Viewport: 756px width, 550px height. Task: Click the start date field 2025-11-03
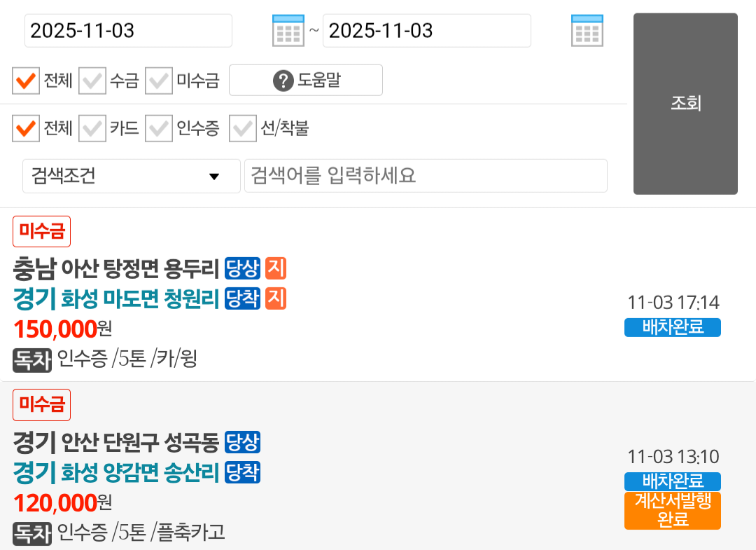(x=128, y=31)
